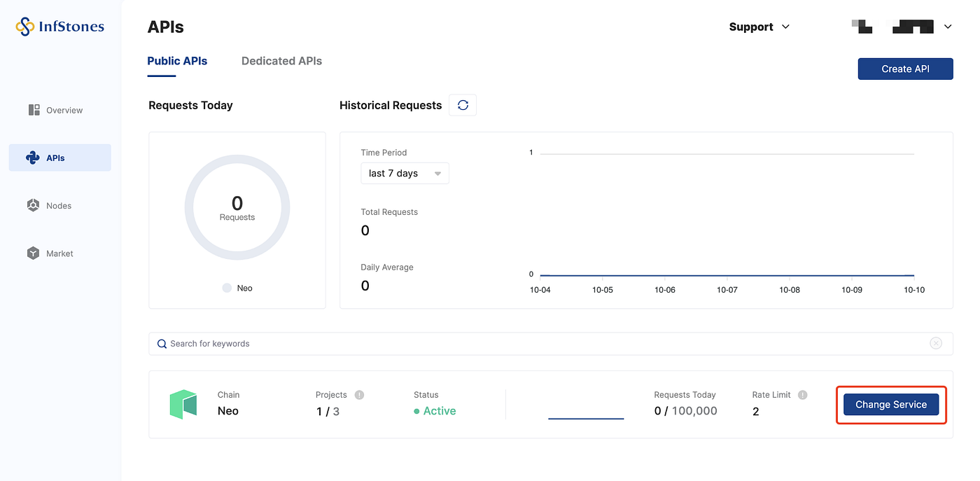980x481 pixels.
Task: Open the Time Period last 7 days dropdown
Action: click(405, 173)
